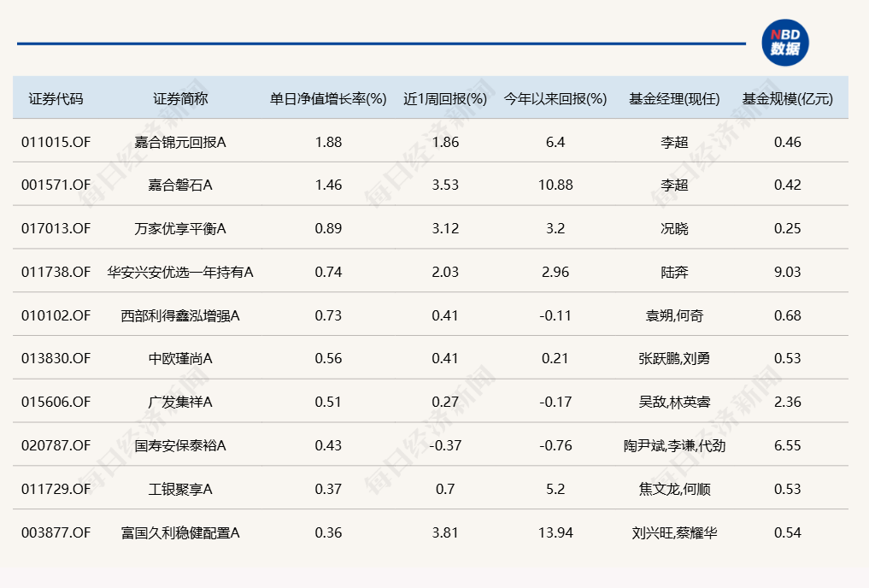Click the 证券简称 column header
The image size is (869, 588).
point(180,98)
